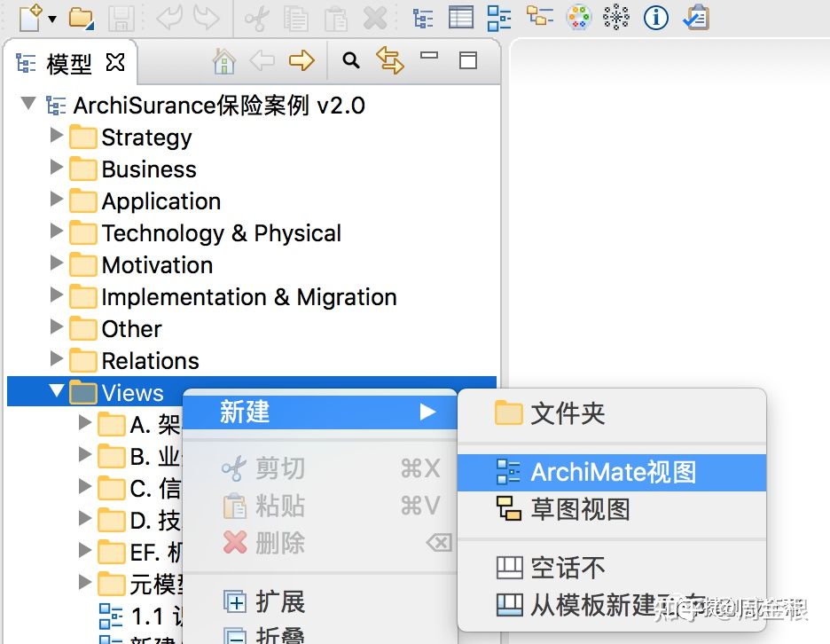Expand the Other folder
The width and height of the screenshot is (830, 644).
coord(56,326)
